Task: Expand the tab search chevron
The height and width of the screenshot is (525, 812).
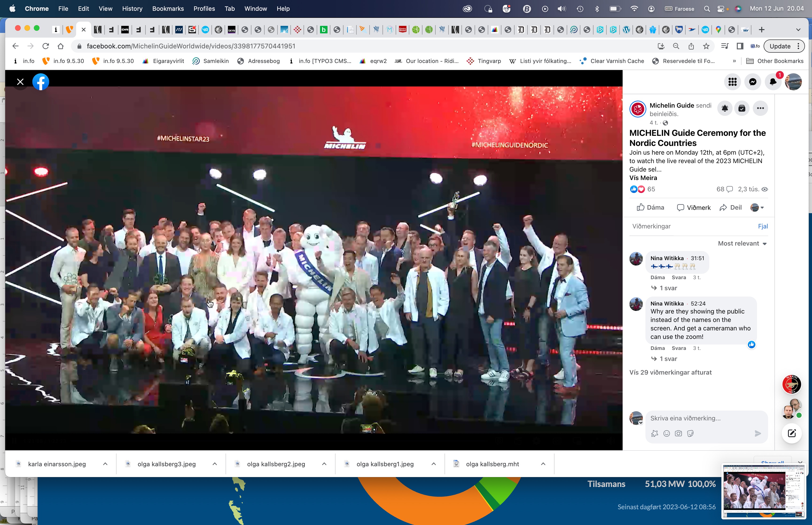Action: pos(798,30)
